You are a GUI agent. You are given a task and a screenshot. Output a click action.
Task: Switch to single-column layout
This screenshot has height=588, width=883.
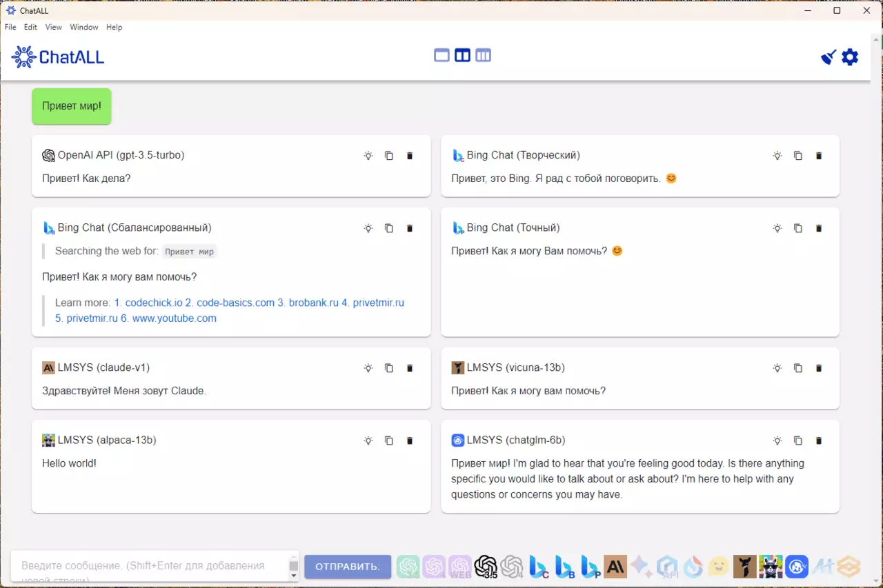pyautogui.click(x=441, y=55)
